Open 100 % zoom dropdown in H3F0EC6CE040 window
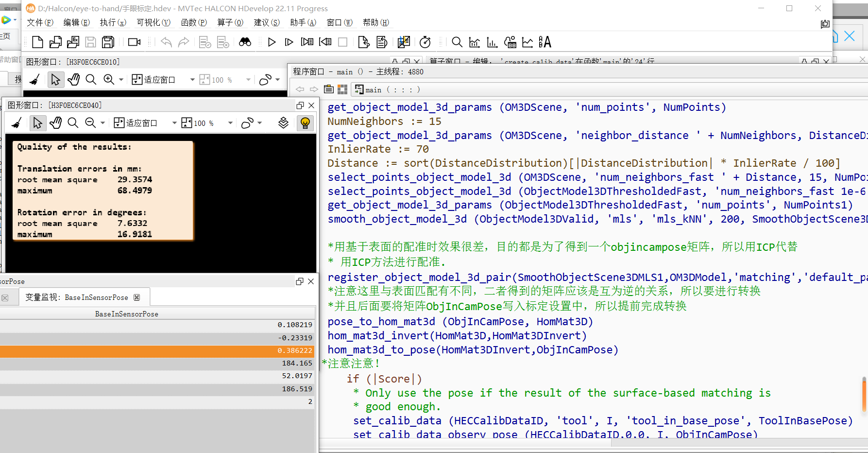868x453 pixels. coord(230,123)
